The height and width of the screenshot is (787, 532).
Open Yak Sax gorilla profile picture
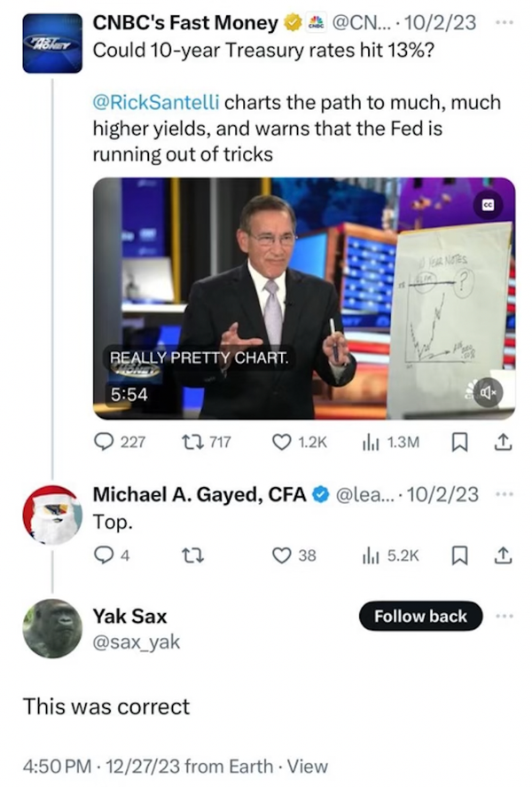[52, 628]
